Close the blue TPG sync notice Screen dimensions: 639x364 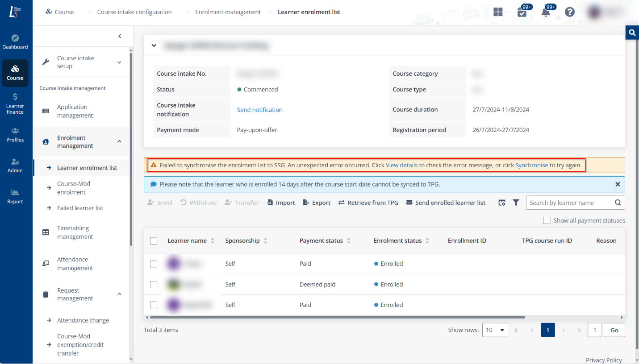click(618, 184)
